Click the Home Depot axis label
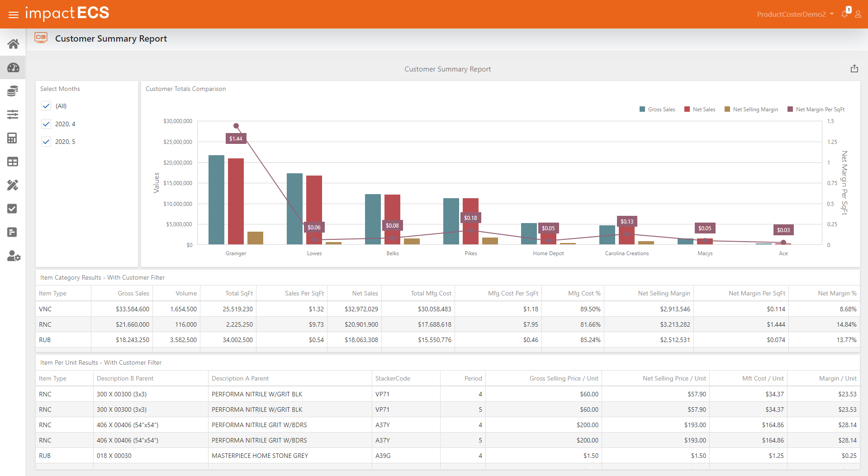The height and width of the screenshot is (476, 868). click(548, 253)
